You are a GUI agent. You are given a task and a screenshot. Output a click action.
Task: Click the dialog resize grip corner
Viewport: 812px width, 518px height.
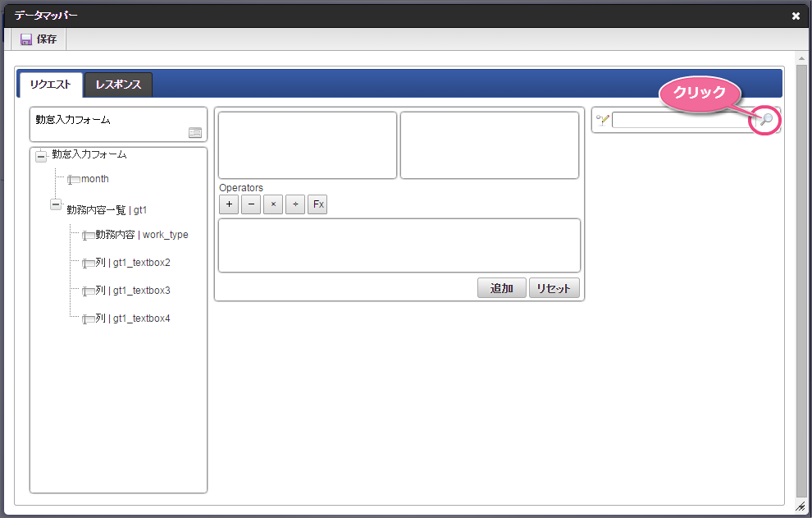[801, 507]
